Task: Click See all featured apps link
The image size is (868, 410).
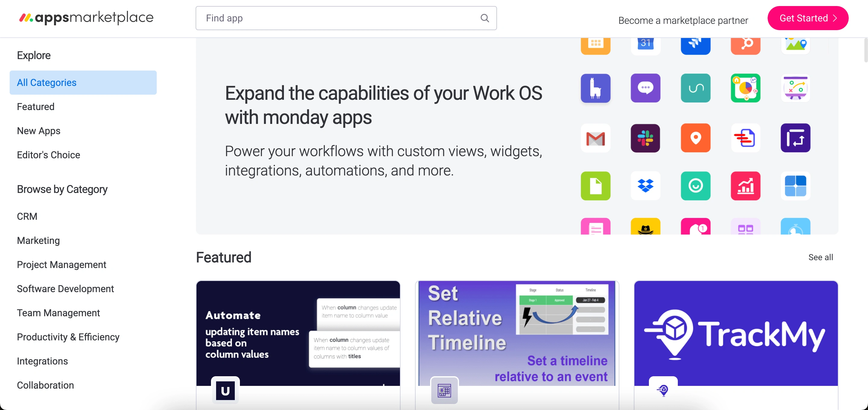Action: [822, 257]
